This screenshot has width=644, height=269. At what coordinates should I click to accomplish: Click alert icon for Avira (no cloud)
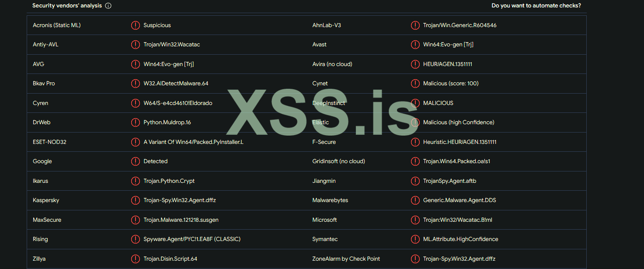415,64
